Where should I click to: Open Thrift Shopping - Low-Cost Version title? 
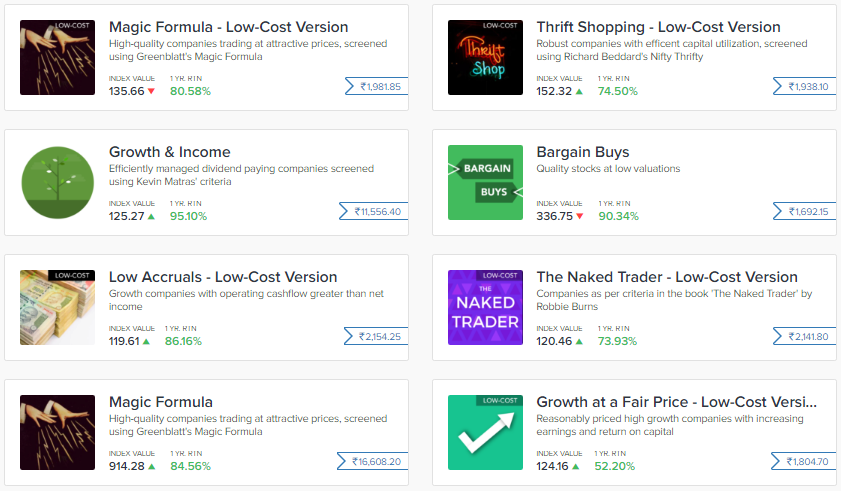point(658,27)
